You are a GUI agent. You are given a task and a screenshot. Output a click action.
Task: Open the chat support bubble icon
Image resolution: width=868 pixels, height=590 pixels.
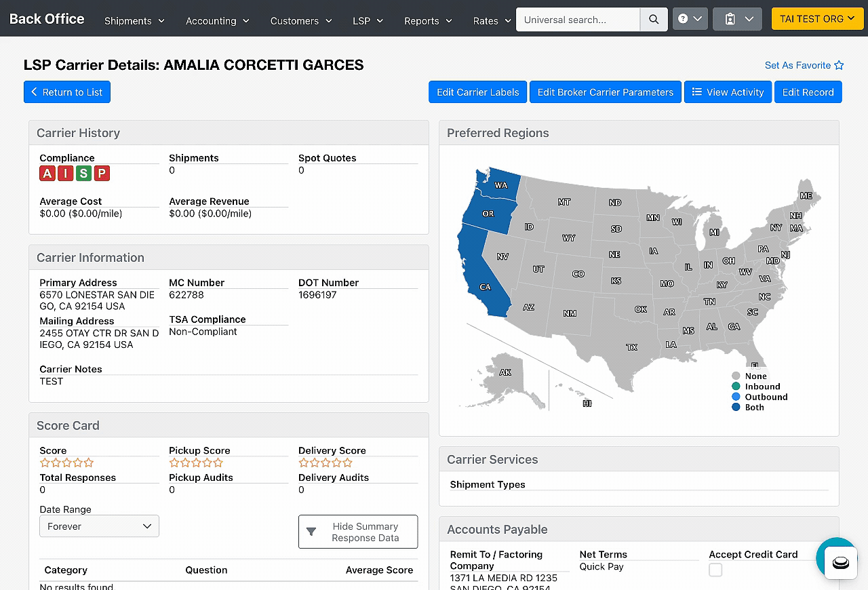pos(840,562)
